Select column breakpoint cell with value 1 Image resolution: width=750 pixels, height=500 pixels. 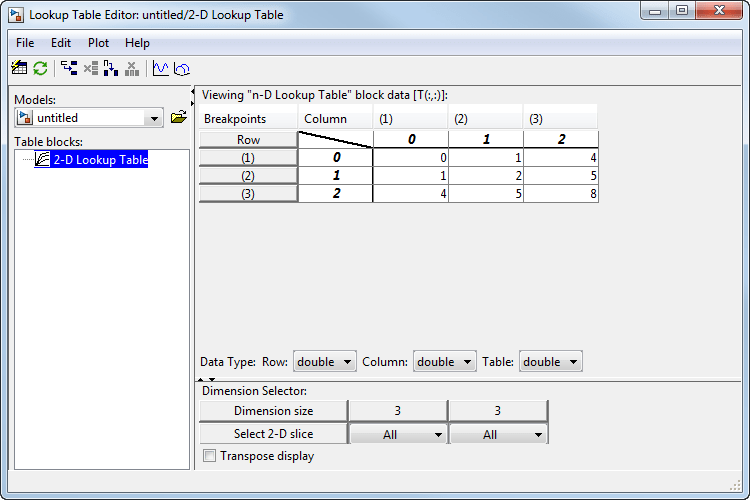(x=486, y=139)
